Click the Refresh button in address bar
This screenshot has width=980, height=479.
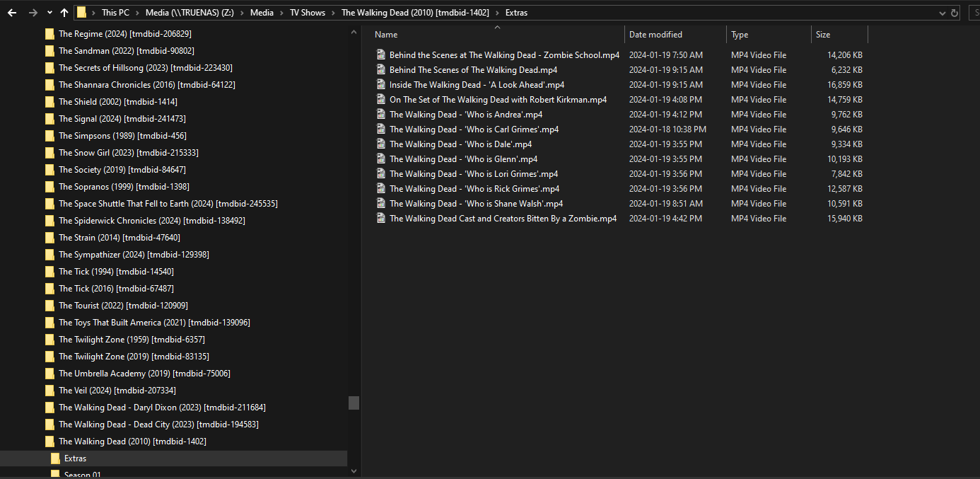click(x=955, y=13)
